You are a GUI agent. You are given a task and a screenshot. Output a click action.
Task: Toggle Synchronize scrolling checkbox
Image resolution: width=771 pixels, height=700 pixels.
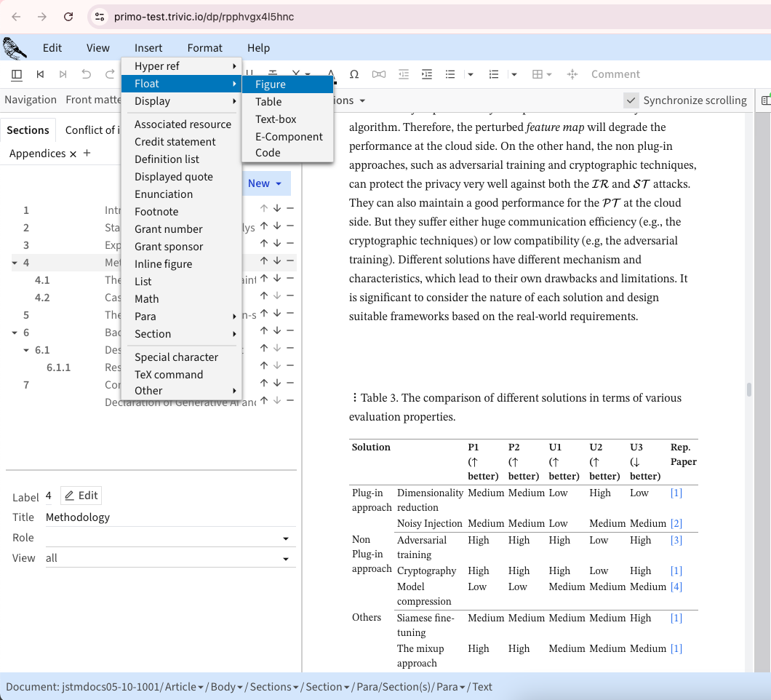pos(631,100)
